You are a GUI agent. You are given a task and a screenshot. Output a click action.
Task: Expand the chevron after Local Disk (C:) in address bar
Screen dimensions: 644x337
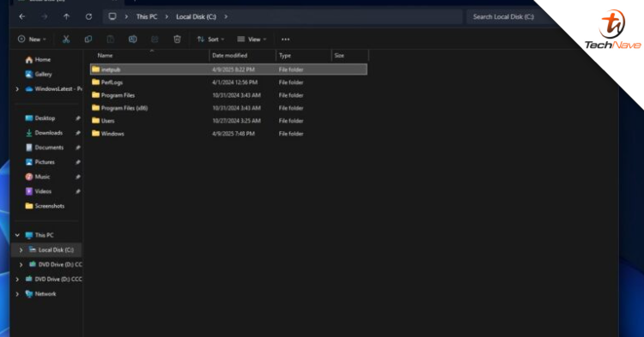[x=226, y=17]
